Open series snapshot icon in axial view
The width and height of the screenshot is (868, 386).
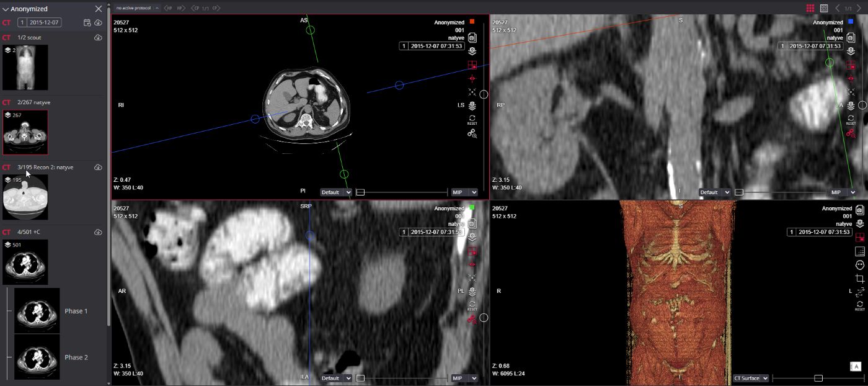coord(472,37)
